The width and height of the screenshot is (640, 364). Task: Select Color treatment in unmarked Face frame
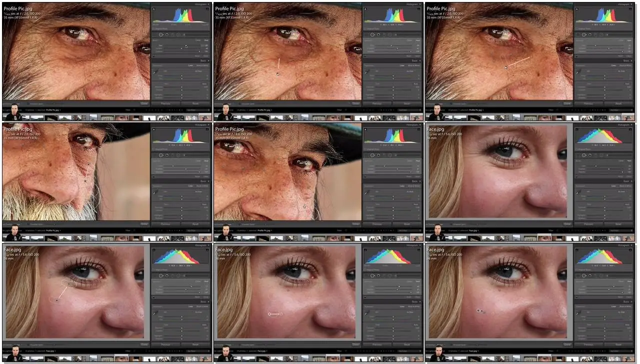pyautogui.click(x=613, y=186)
